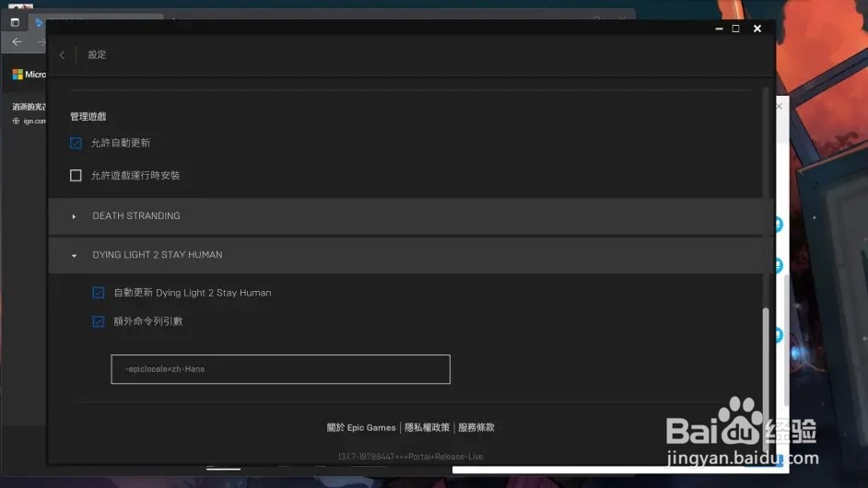
Task: Toggle 自動更新 Dying Light 2 Stay Human
Action: click(98, 293)
